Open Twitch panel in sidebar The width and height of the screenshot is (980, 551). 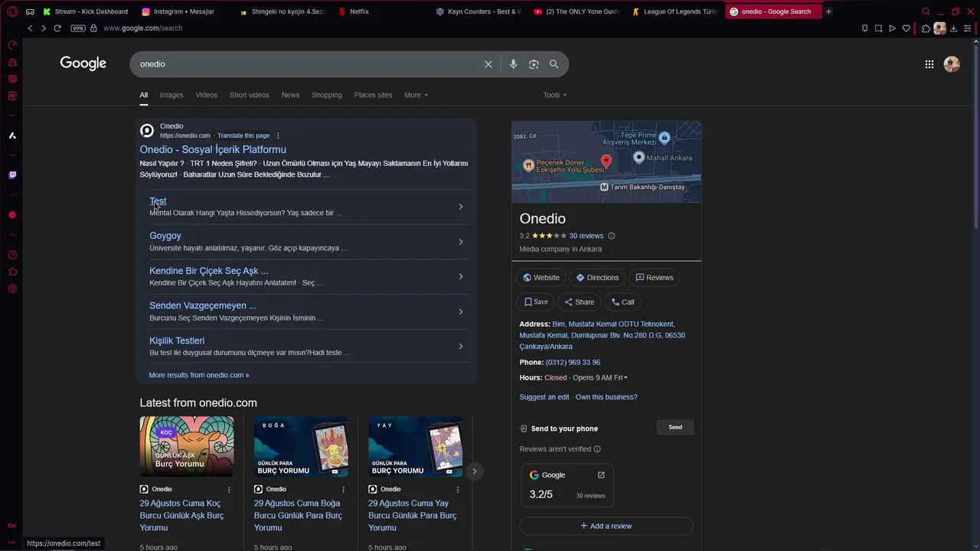(12, 175)
